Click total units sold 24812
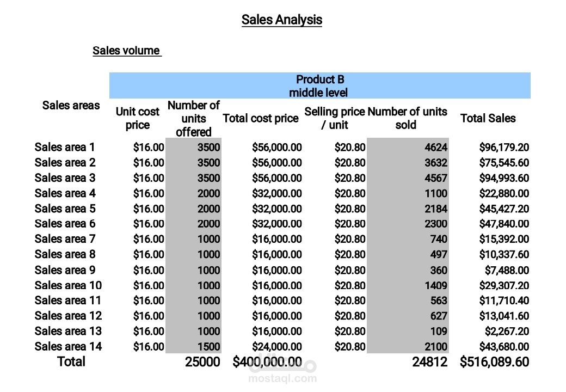Screen dimensions: 566x392 point(429,362)
